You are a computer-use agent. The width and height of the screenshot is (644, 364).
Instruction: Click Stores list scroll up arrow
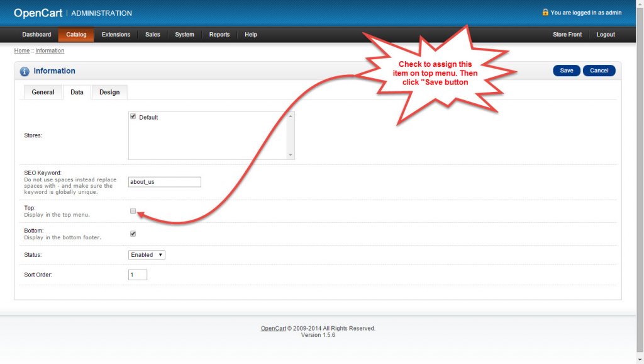(291, 117)
